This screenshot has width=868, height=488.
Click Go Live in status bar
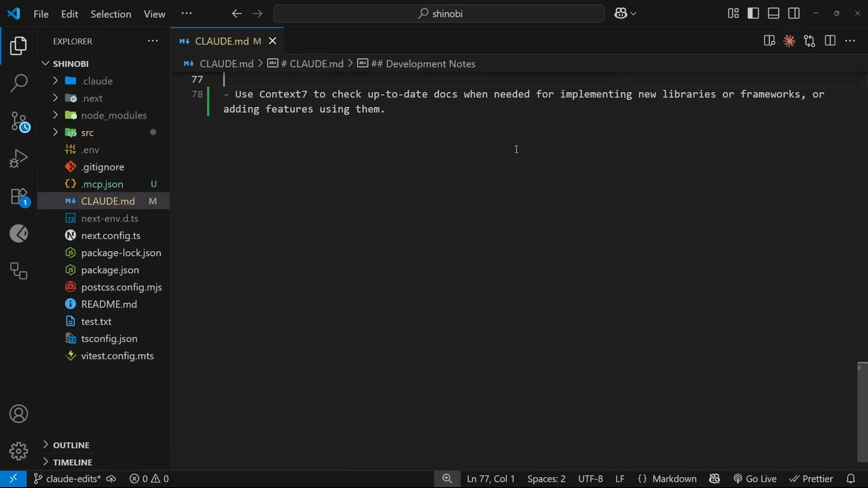(x=755, y=479)
